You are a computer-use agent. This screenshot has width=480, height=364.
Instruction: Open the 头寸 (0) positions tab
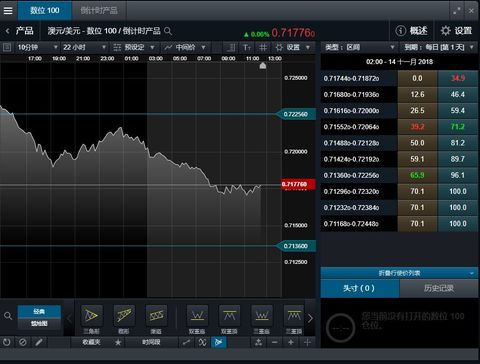(359, 288)
